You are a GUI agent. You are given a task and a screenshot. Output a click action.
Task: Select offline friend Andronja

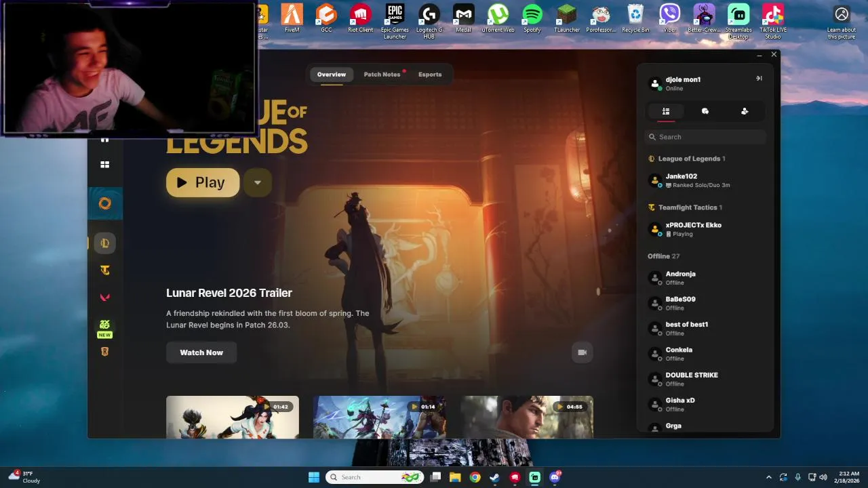705,278
